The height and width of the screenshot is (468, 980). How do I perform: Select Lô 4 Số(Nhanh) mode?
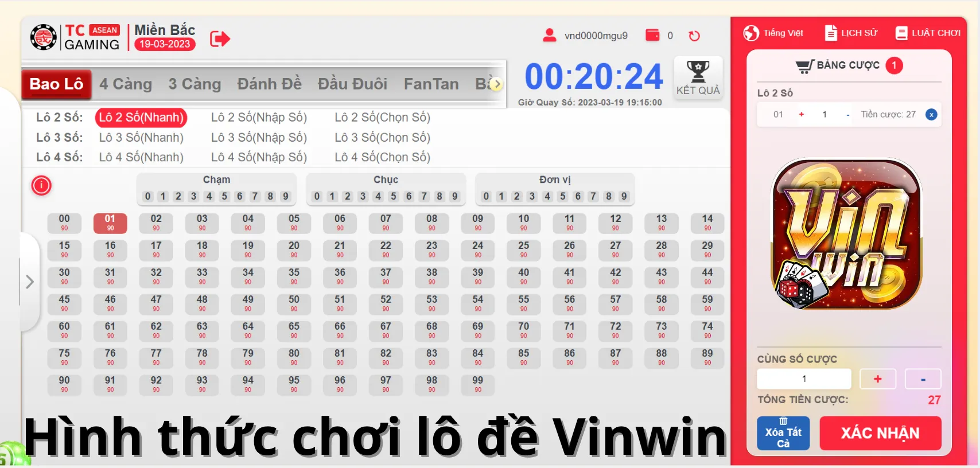[141, 157]
